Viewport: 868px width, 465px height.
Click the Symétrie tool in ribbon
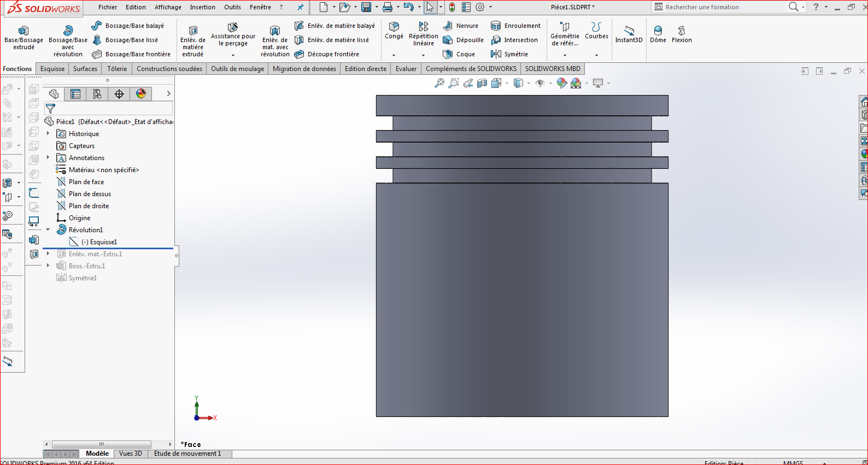(509, 54)
